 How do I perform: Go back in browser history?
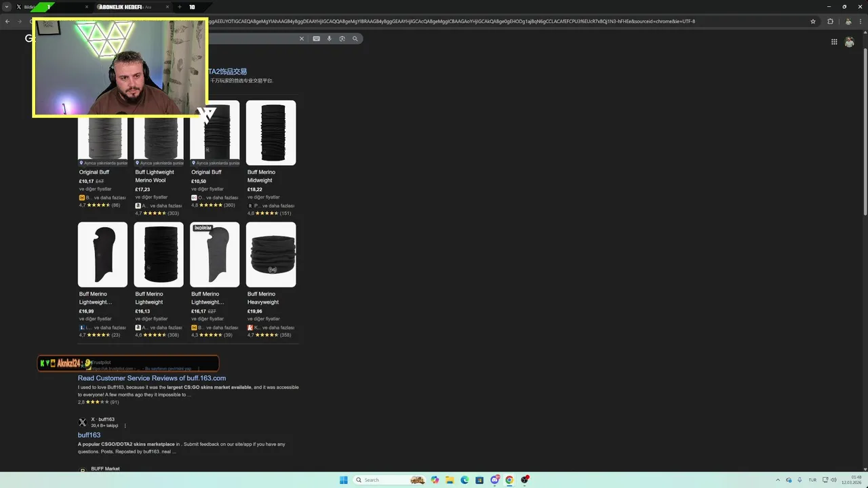pyautogui.click(x=7, y=21)
